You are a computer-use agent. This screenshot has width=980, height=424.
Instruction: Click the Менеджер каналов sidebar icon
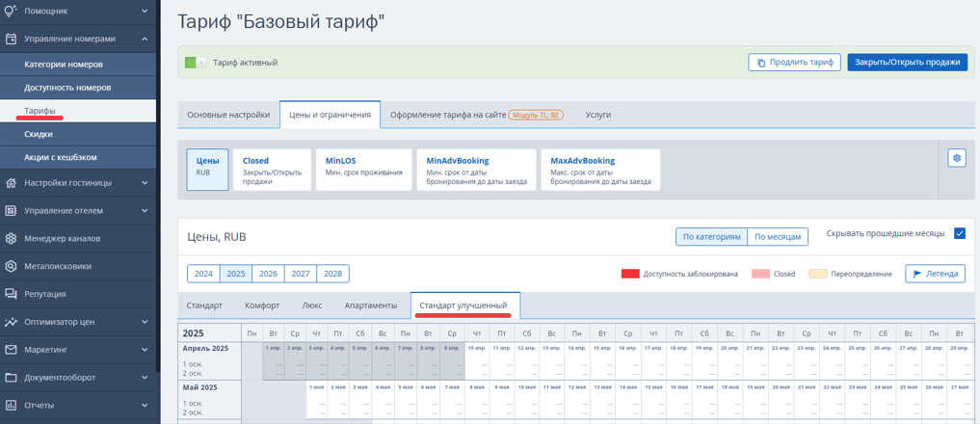(11, 238)
